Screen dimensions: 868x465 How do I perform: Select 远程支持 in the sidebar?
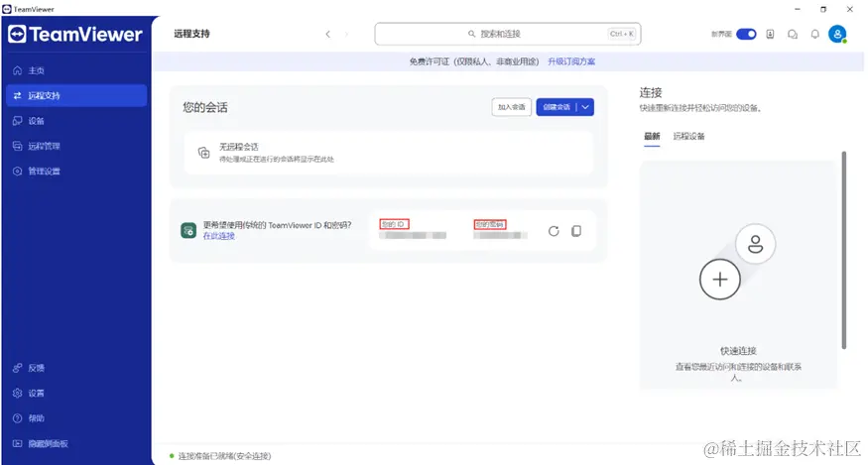click(x=76, y=95)
